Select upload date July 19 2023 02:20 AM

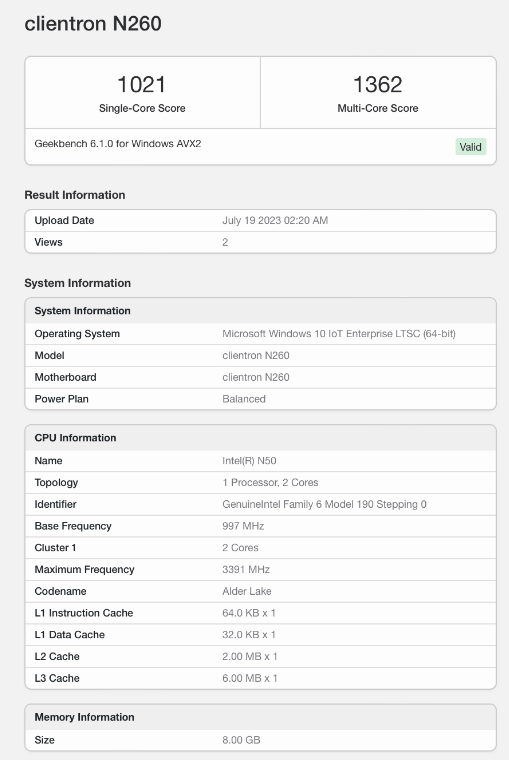(x=275, y=220)
